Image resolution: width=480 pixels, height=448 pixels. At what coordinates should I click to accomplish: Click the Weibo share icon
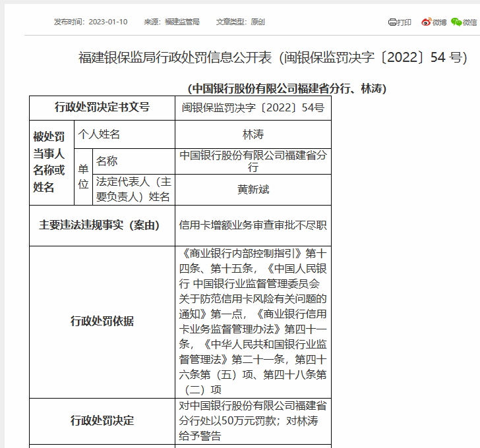click(426, 22)
